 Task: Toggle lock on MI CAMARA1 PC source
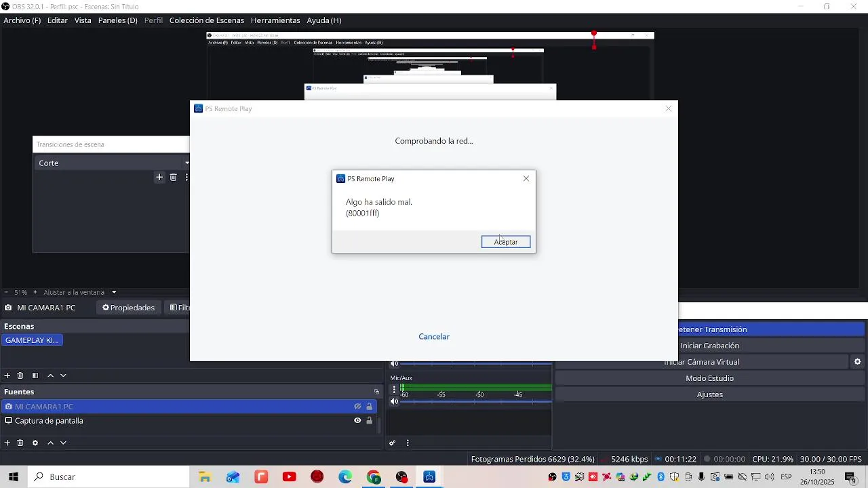tap(370, 407)
